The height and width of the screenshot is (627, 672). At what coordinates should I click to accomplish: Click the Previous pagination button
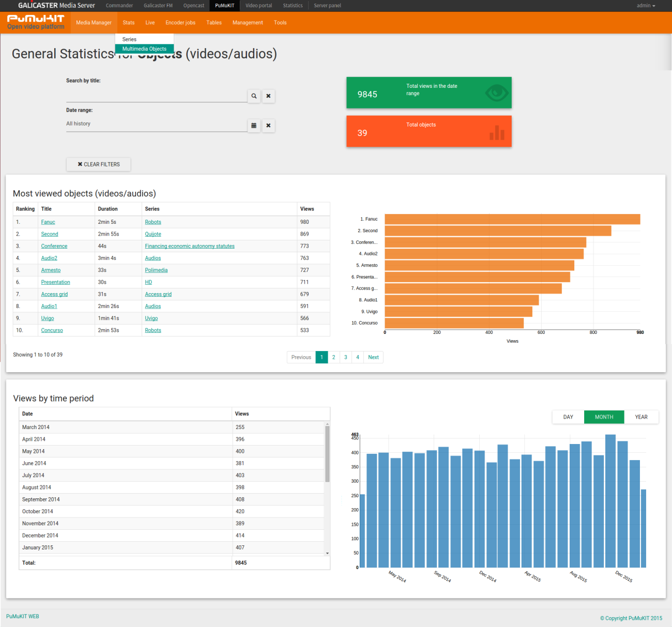pos(301,357)
